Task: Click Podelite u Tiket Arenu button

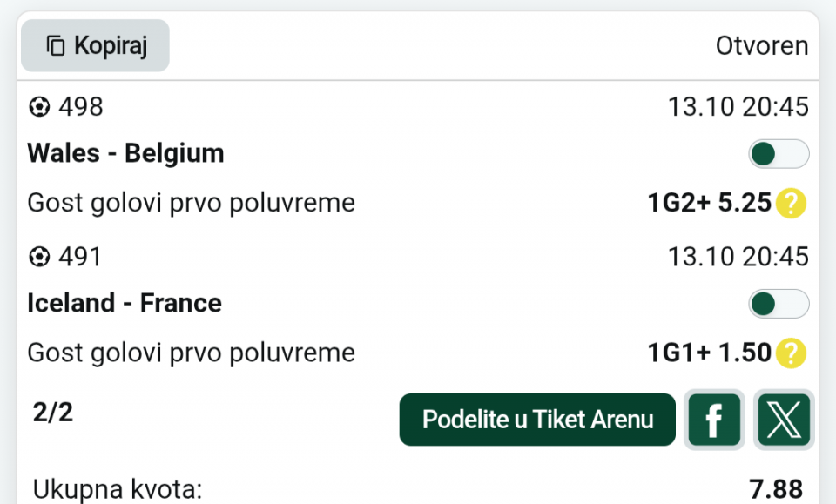Action: coord(537,420)
